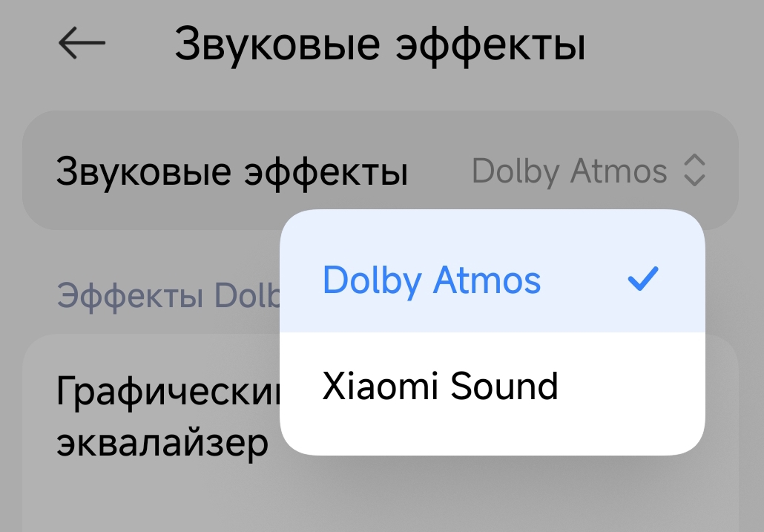Click the up-down chevron icon

(693, 171)
